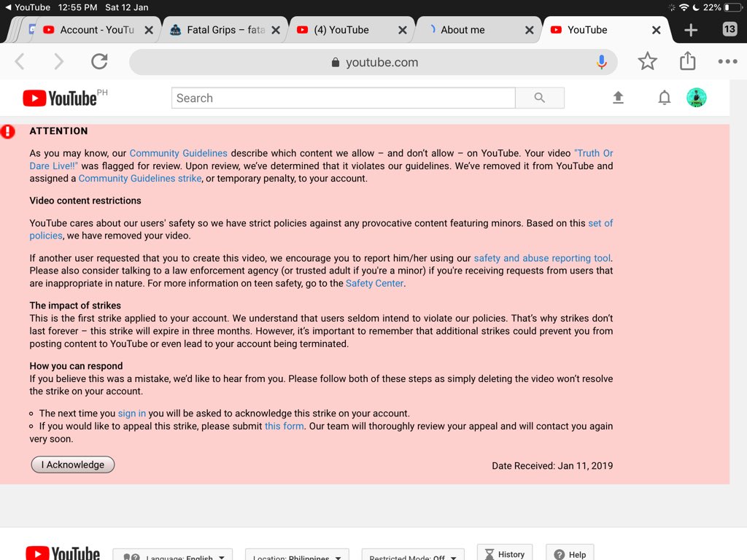The height and width of the screenshot is (560, 747).
Task: Bookmark page with the star icon
Action: (x=647, y=61)
